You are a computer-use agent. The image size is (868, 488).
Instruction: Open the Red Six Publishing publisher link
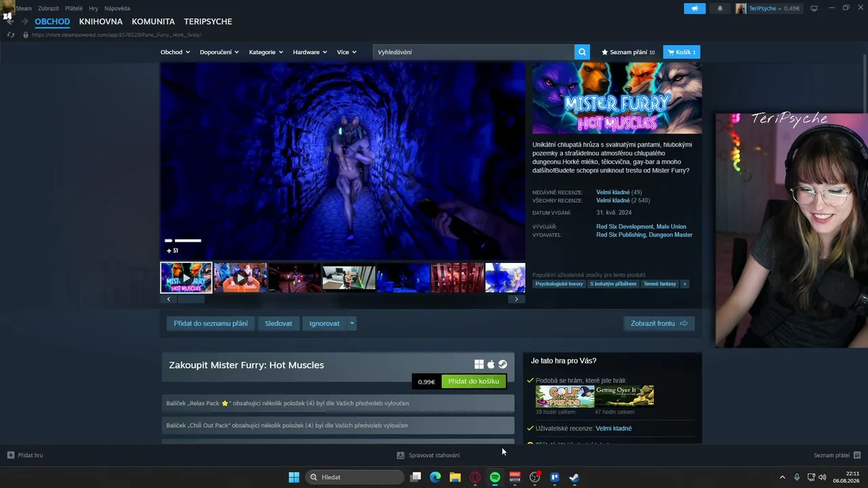[x=620, y=235]
